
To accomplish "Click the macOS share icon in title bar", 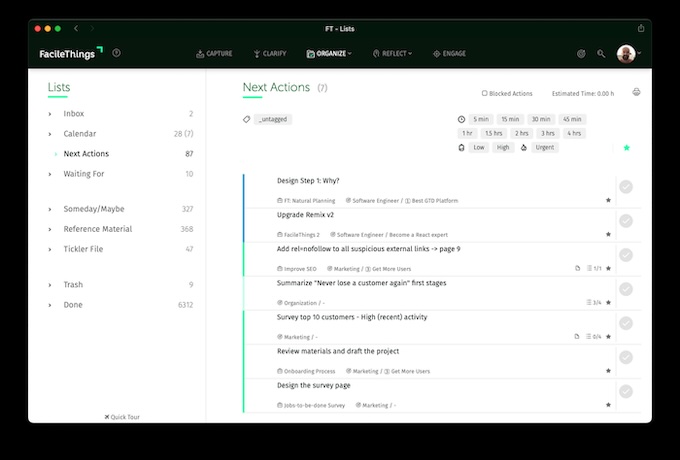I will click(641, 28).
